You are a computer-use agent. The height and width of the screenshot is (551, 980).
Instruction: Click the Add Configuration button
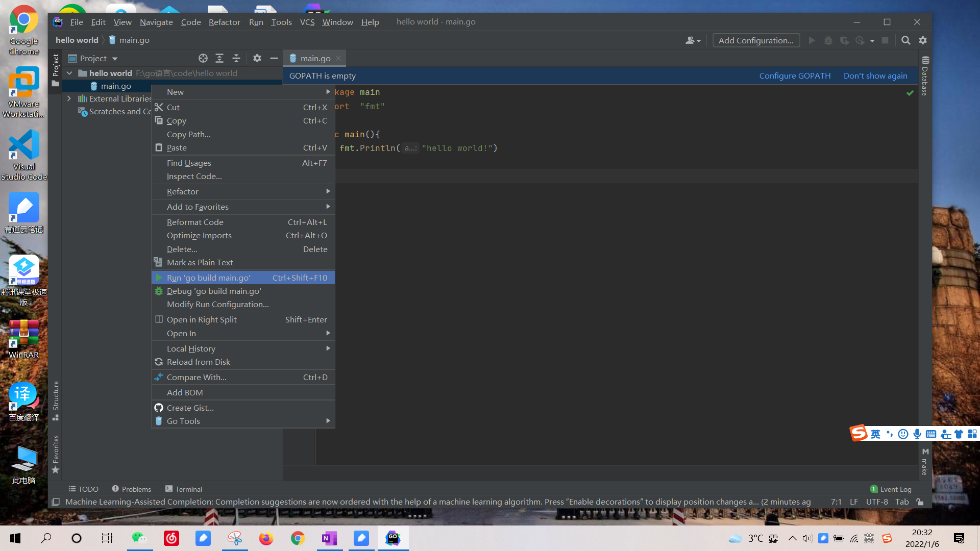[x=756, y=40]
